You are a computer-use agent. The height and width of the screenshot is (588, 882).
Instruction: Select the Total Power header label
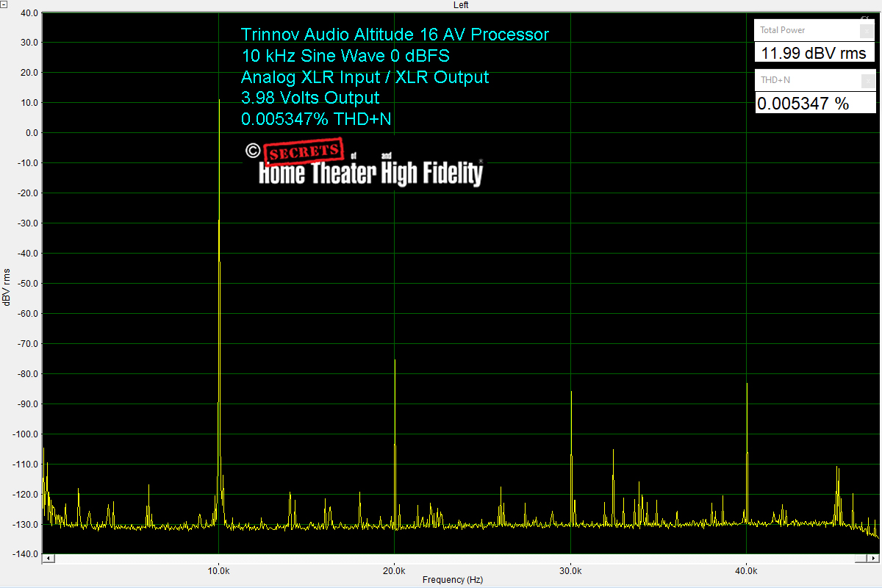[783, 30]
